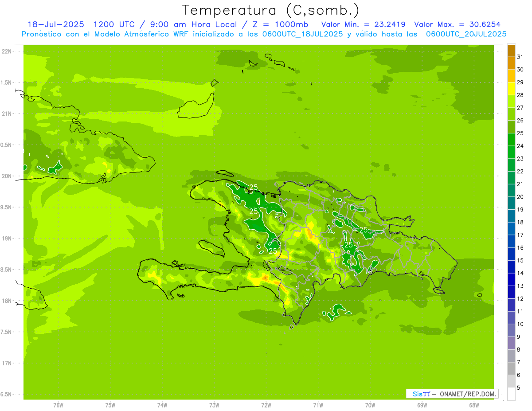Click the '1.5N' latitude axis label
Viewport: 532px width, 411px height.
[7, 82]
